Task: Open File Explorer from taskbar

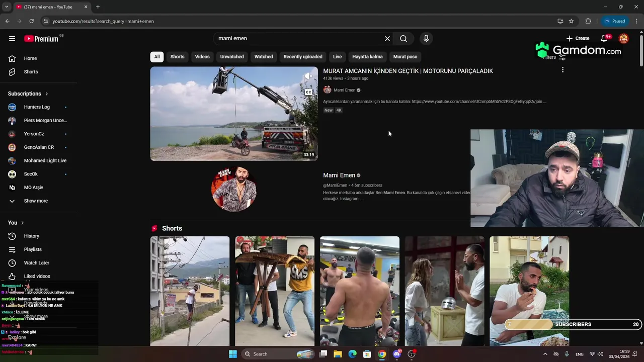Action: coord(338,354)
